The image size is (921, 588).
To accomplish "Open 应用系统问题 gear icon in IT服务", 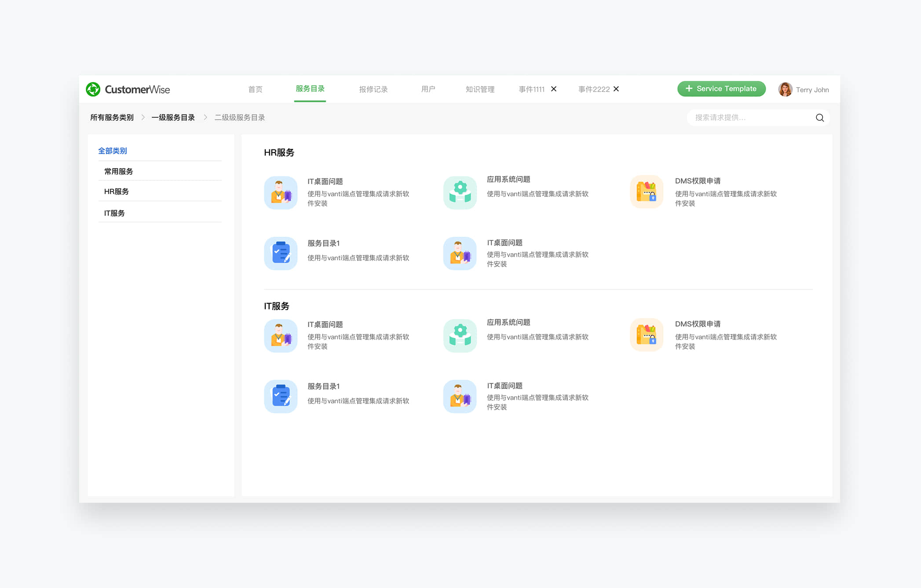I will 460,336.
